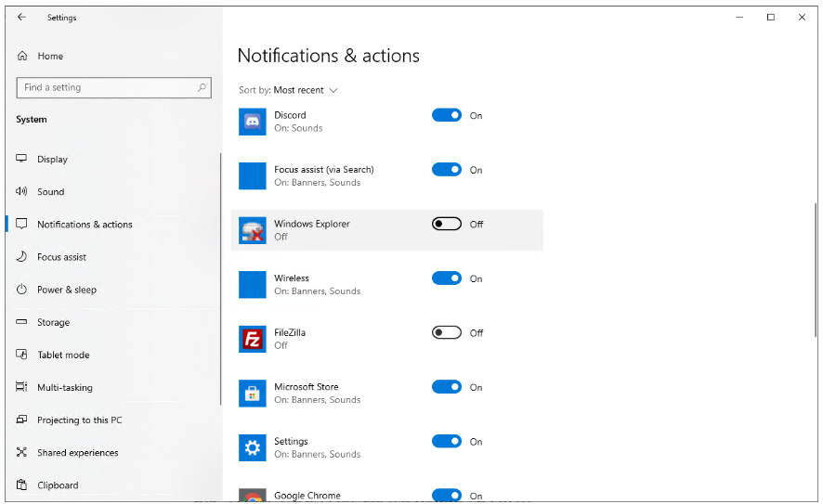Click the FileZilla app icon
Viewport: 823px width, 504px height.
coord(252,339)
